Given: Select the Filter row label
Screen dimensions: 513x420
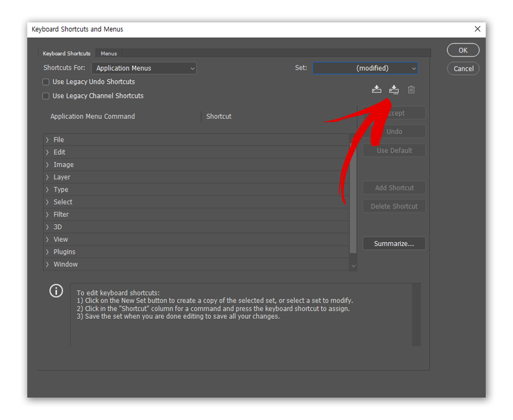Looking at the screenshot, I should pyautogui.click(x=61, y=215).
